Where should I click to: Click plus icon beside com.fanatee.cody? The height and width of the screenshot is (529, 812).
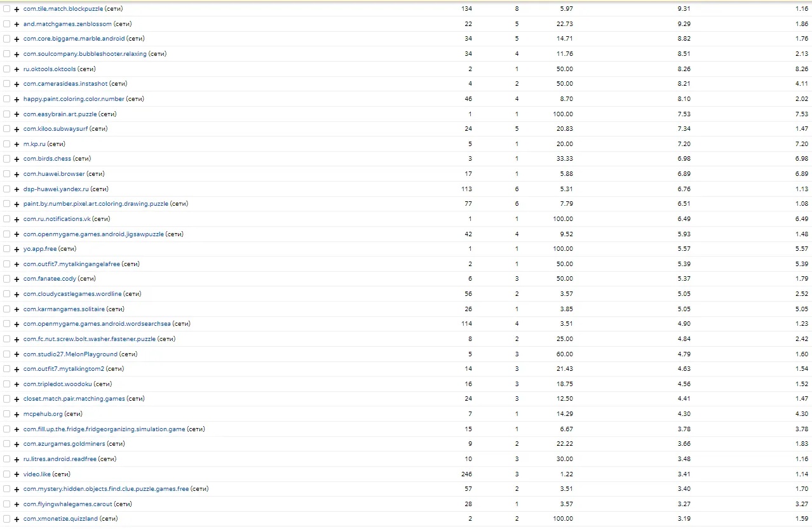click(17, 279)
